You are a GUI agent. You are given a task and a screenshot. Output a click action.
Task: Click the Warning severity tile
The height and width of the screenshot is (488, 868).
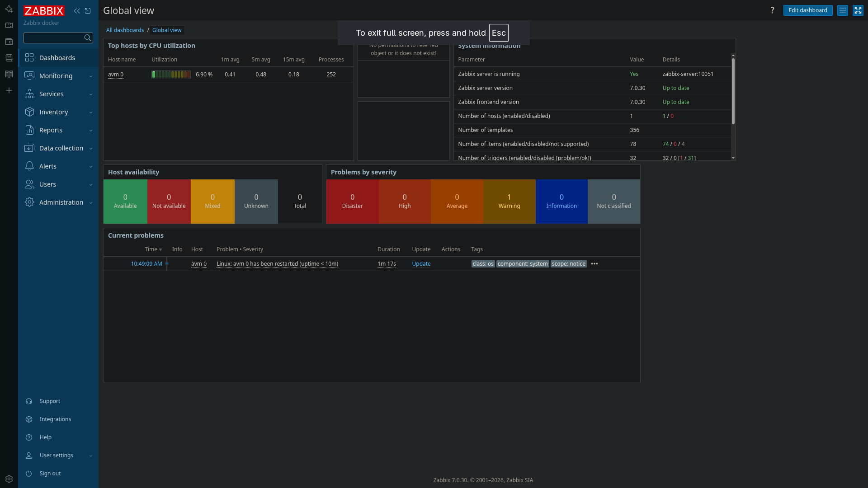coord(509,202)
